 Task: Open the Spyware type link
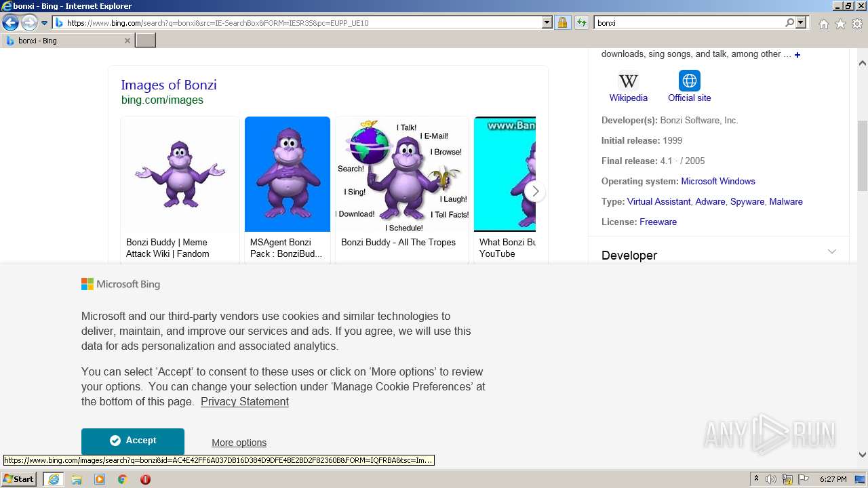click(x=747, y=201)
